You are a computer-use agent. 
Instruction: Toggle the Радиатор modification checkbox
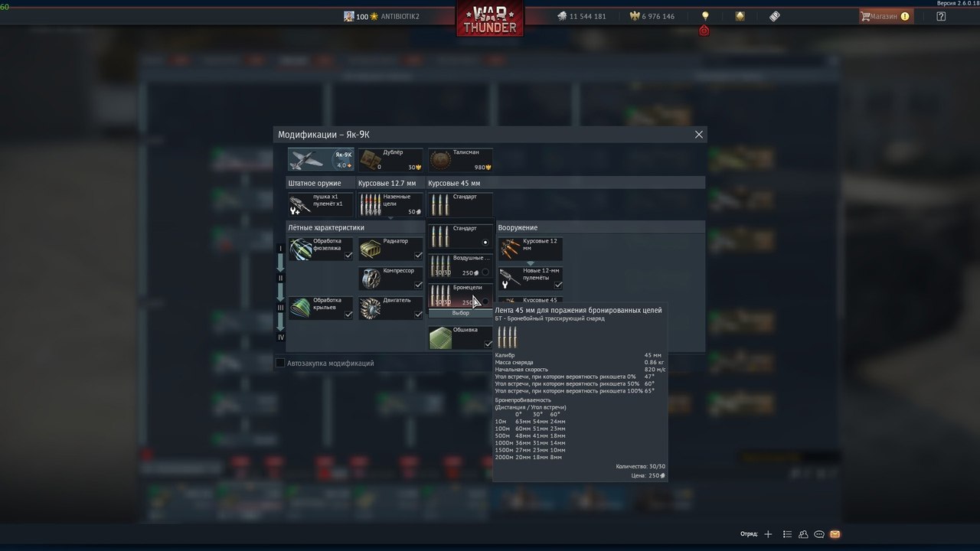pyautogui.click(x=418, y=256)
